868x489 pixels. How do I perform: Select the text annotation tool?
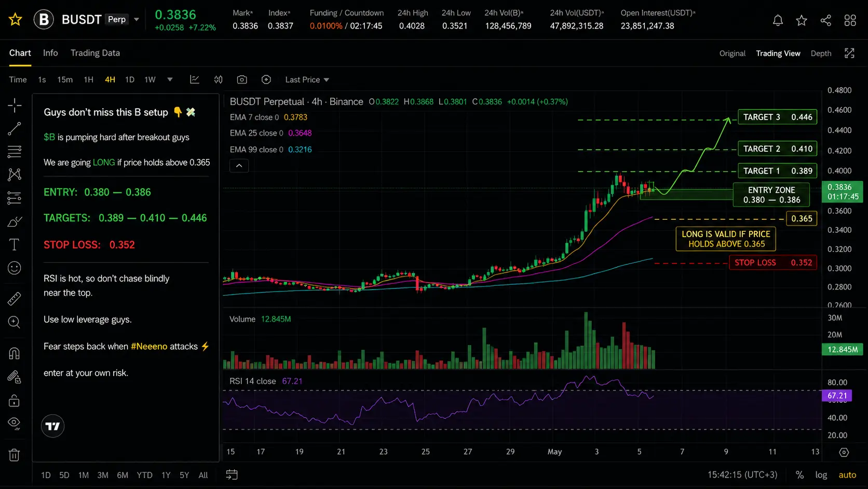(15, 245)
